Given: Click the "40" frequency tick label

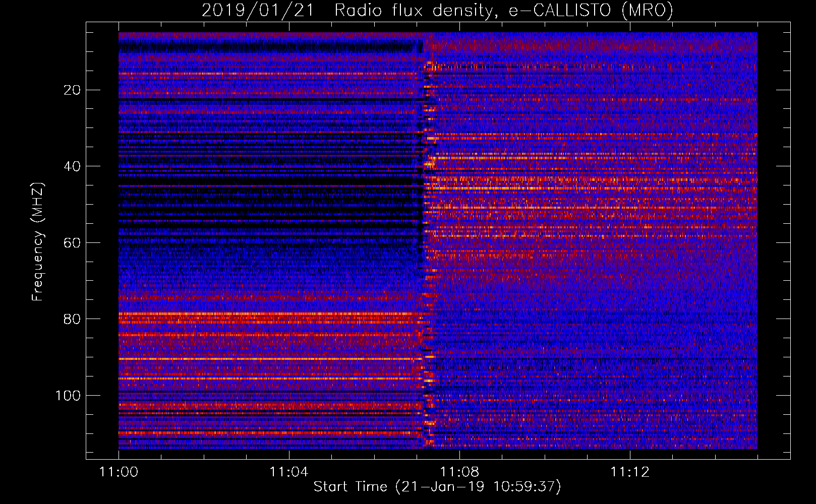Looking at the screenshot, I should pyautogui.click(x=73, y=166).
